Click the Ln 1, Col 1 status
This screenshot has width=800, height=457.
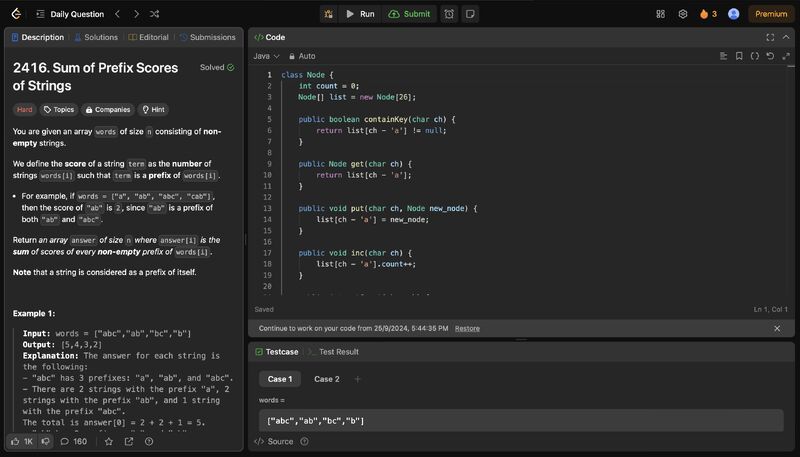(770, 309)
